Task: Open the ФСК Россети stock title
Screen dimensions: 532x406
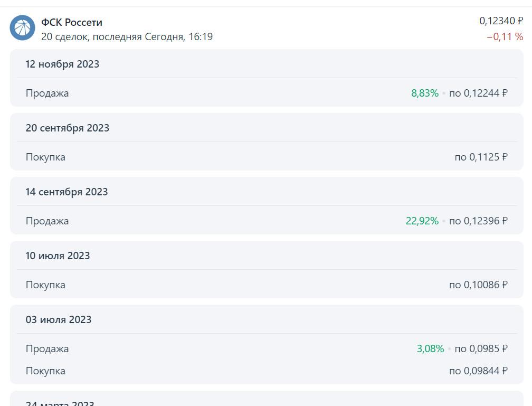Action: tap(72, 22)
